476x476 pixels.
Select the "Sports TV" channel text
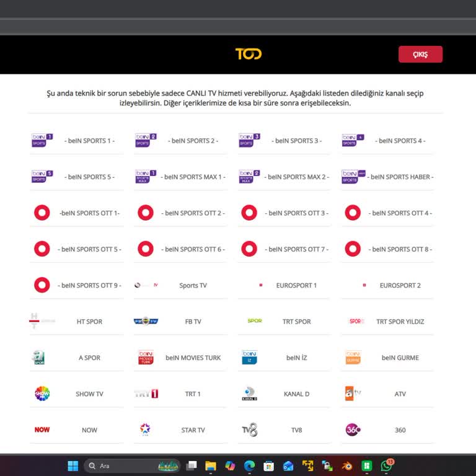coord(193,285)
